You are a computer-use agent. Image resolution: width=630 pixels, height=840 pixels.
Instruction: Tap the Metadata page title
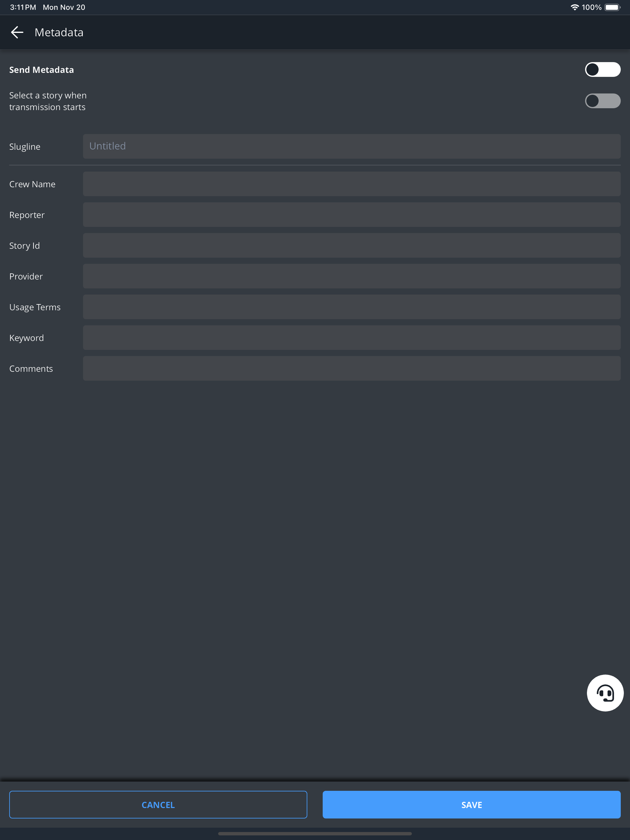(59, 32)
